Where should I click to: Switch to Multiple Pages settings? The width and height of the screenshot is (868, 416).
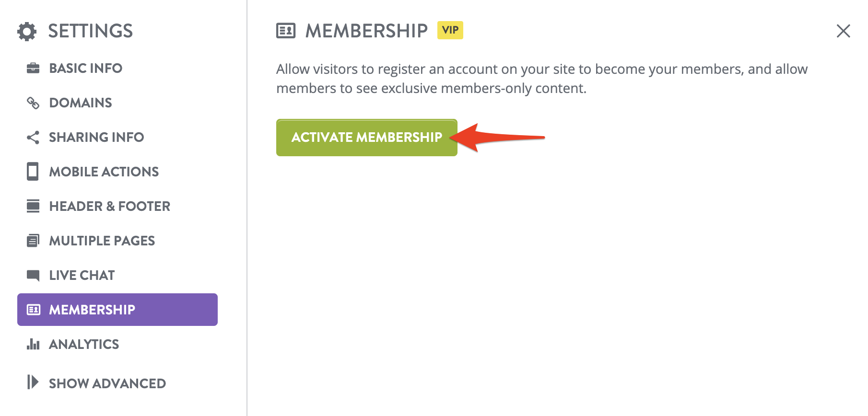pos(102,241)
